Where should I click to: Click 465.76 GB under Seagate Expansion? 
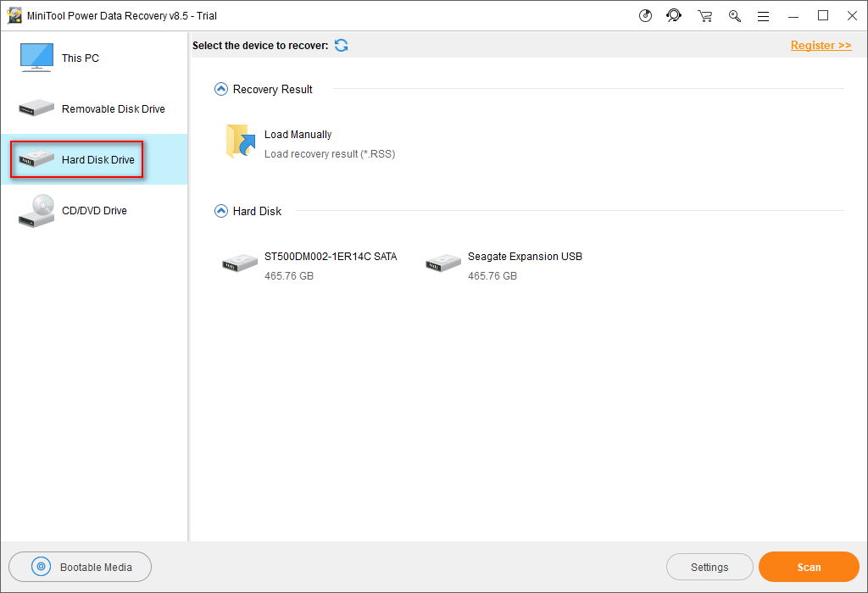point(492,275)
